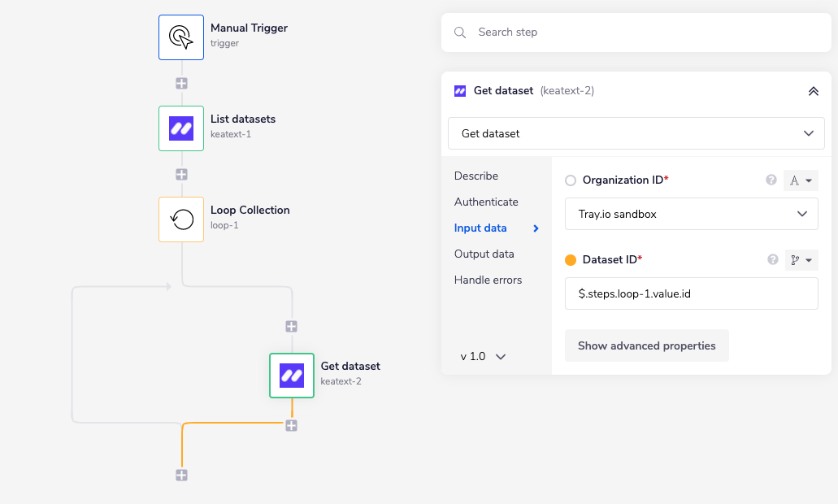This screenshot has height=504, width=838.
Task: Click the Get dataset step icon on canvas
Action: [x=292, y=375]
